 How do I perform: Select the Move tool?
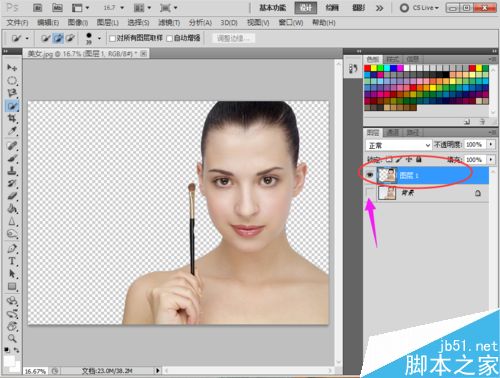click(12, 68)
